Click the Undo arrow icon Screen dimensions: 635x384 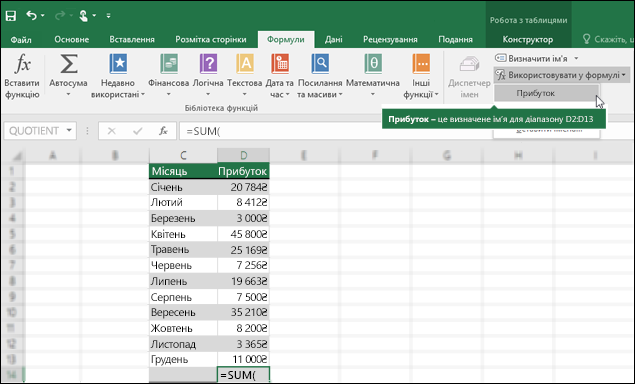pos(32,15)
